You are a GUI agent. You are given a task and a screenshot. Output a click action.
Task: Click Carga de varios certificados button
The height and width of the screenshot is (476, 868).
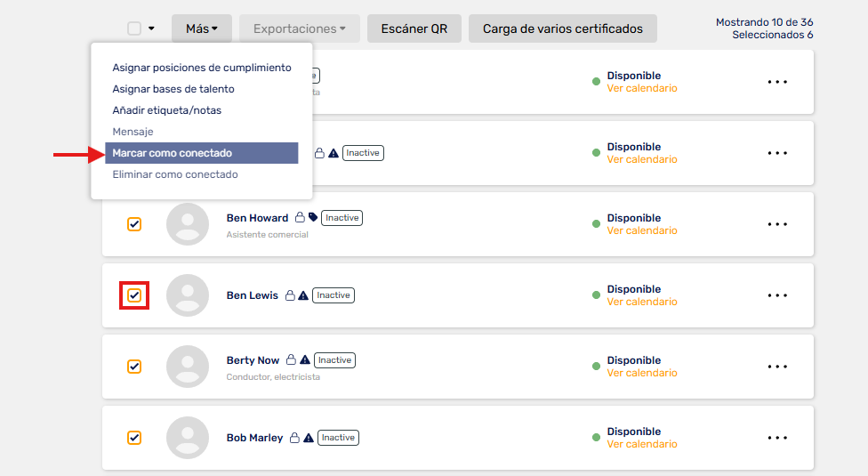click(x=562, y=28)
